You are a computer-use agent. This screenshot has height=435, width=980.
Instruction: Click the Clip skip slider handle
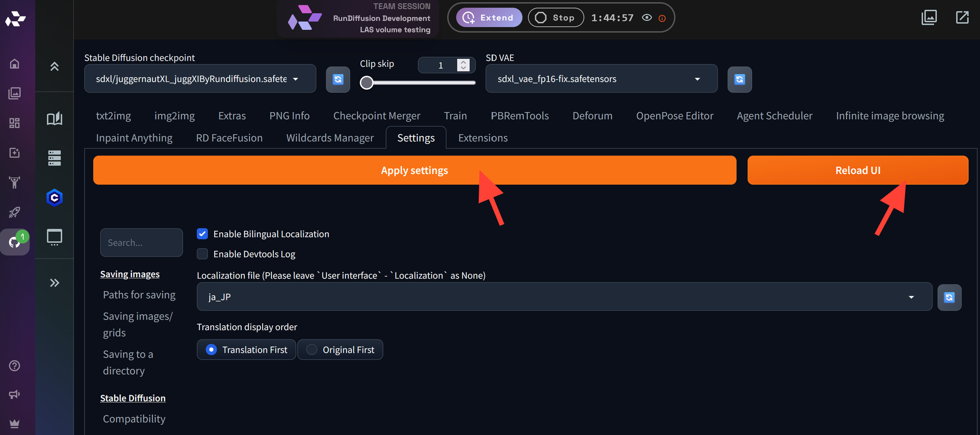pos(367,83)
